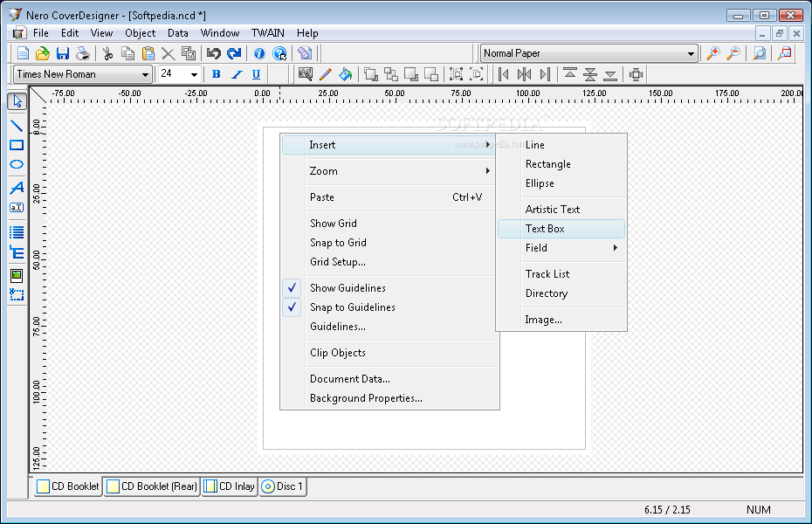This screenshot has height=524, width=812.
Task: Insert Image... from submenu
Action: (561, 320)
